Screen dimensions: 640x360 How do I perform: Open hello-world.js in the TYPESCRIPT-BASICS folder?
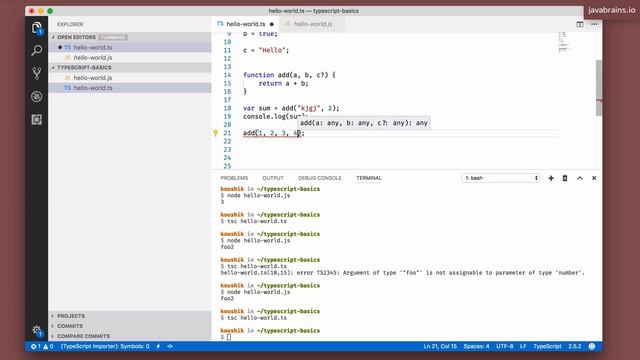click(130, 78)
